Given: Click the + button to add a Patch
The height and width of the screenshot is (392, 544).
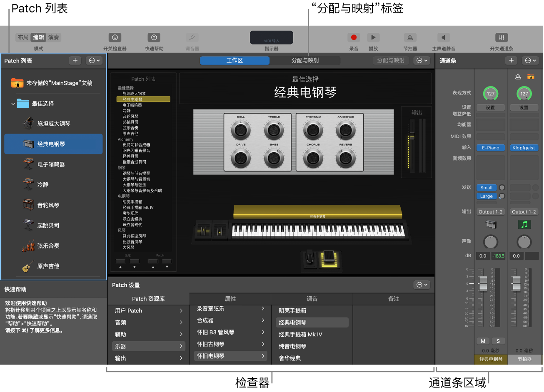Looking at the screenshot, I should pos(75,60).
